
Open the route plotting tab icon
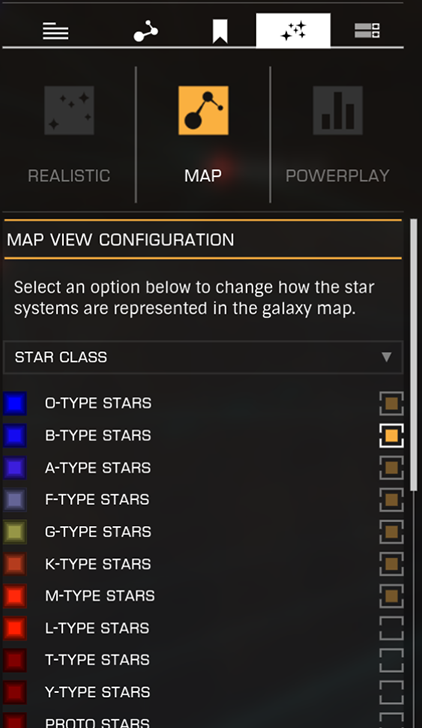coord(146,32)
